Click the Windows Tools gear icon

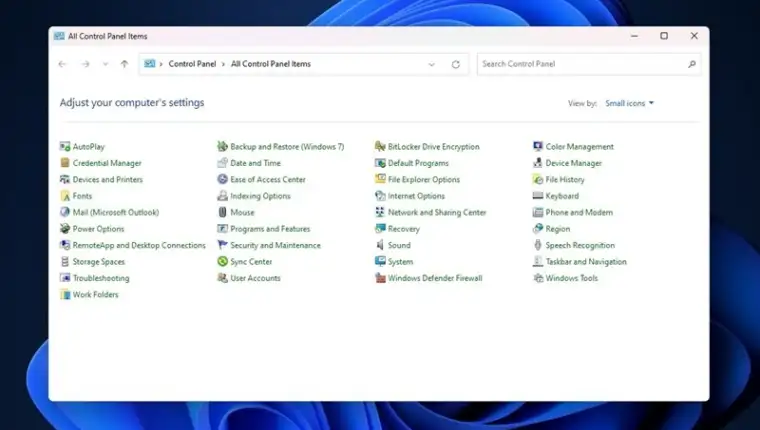[x=538, y=278]
